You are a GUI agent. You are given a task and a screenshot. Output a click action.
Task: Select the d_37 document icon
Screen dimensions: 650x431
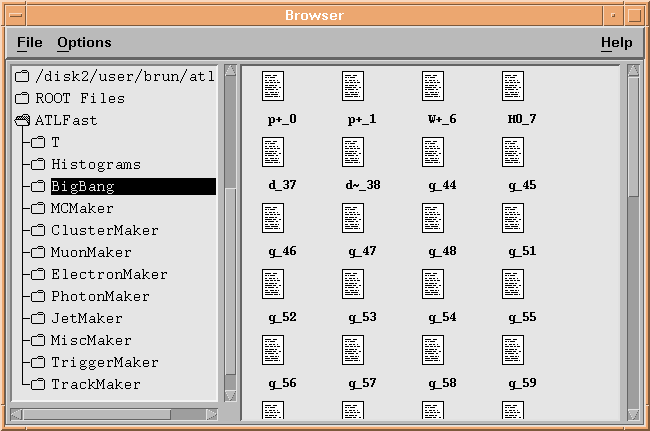(273, 153)
